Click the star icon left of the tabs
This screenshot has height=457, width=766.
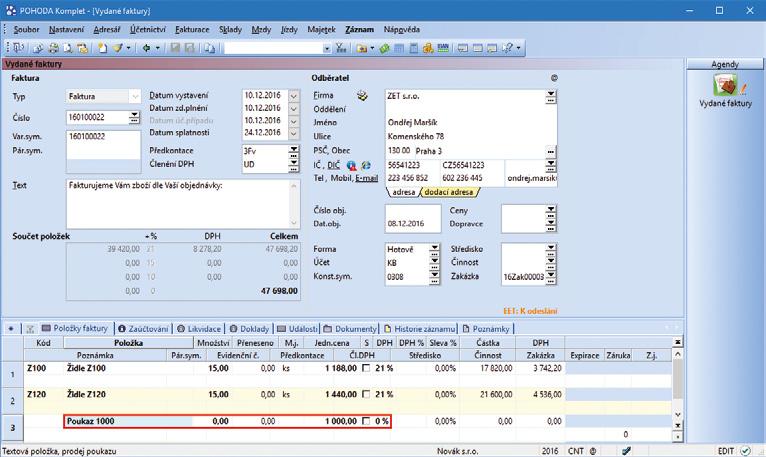[11, 328]
